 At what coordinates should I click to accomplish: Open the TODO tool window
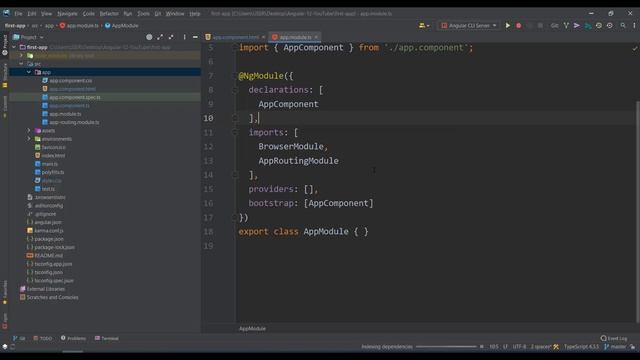43,338
